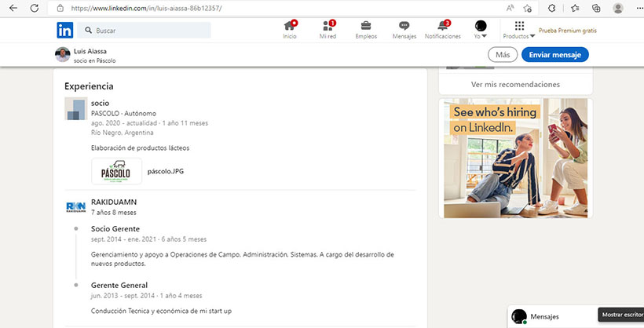The height and width of the screenshot is (328, 644).
Task: Open the Mensajes chat panel at bottom
Action: pyautogui.click(x=545, y=316)
